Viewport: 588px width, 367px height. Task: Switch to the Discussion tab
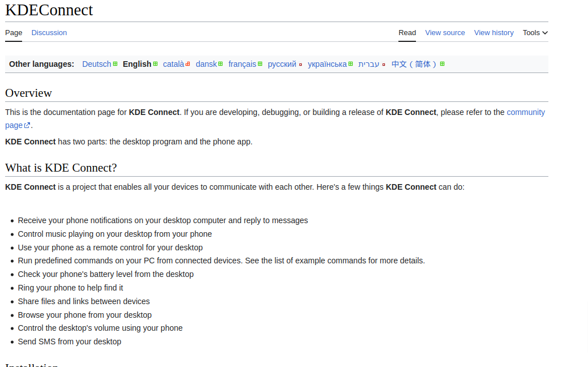[x=49, y=33]
